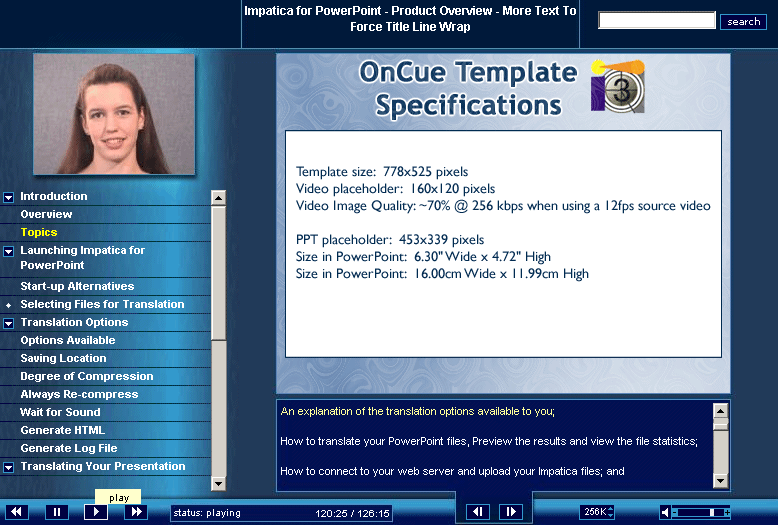Click the highlighted transcript line about translation options

417,411
